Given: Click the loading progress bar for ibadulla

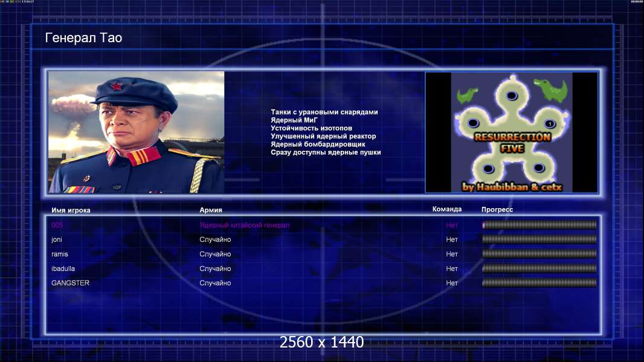Looking at the screenshot, I should click(539, 268).
